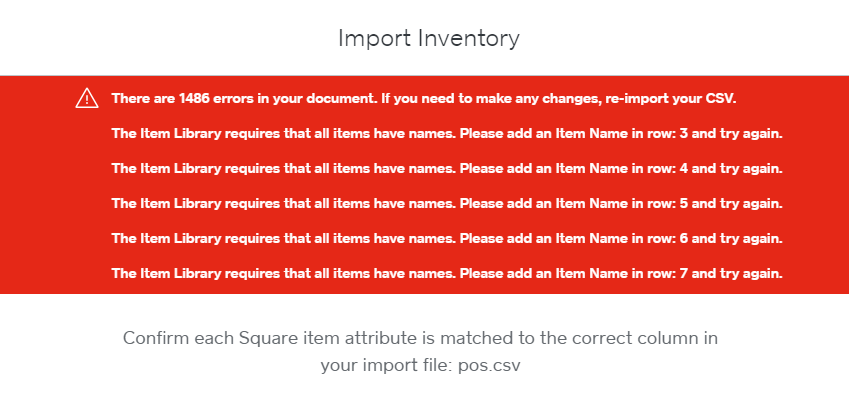Image resolution: width=849 pixels, height=412 pixels.
Task: Select the row 4 missing name error
Action: click(x=446, y=168)
